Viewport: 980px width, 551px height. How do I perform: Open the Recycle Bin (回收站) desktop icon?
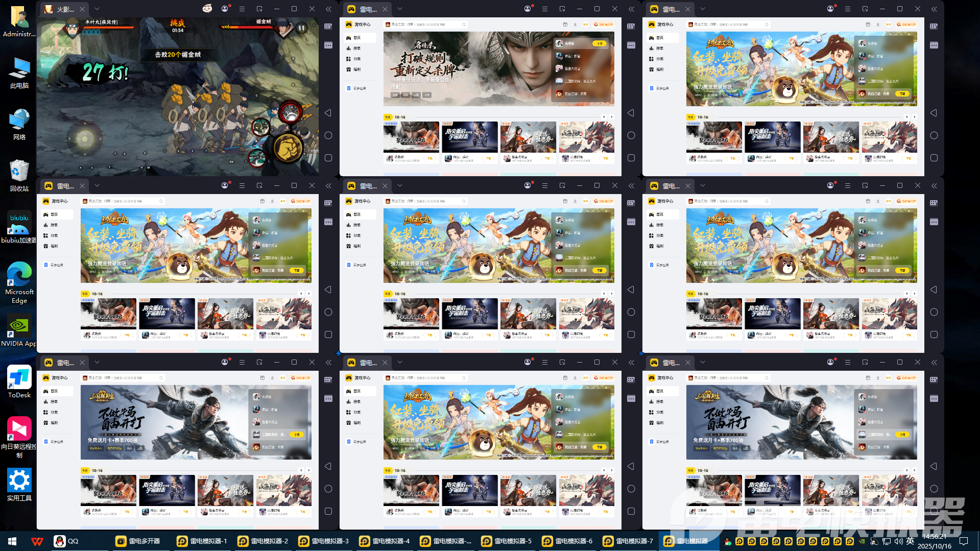(x=19, y=175)
